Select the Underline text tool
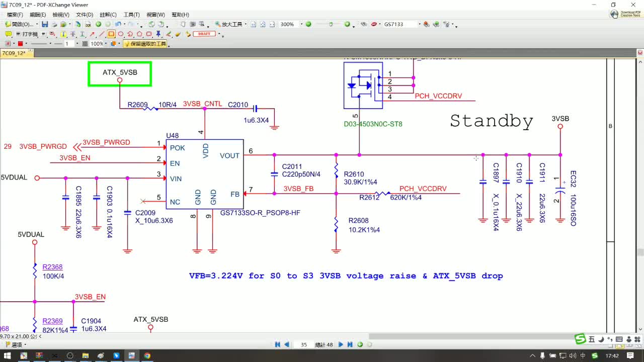This screenshot has height=362, width=644. point(83,34)
